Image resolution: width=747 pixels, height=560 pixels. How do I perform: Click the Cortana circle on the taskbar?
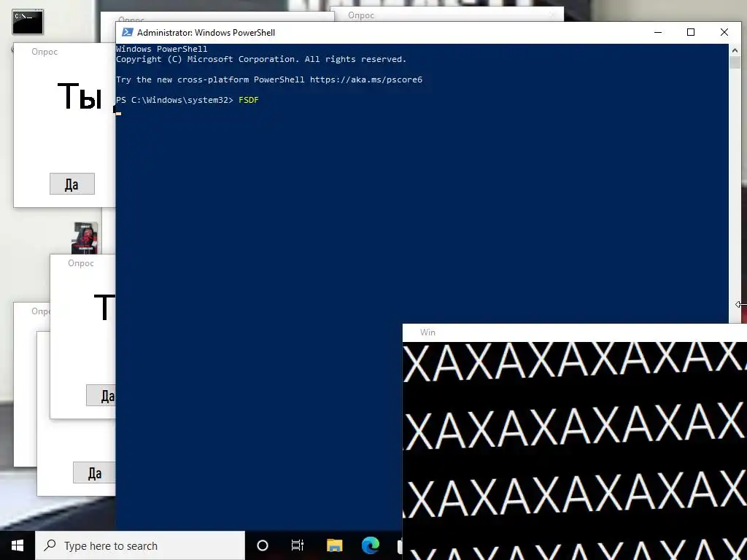[x=263, y=545]
